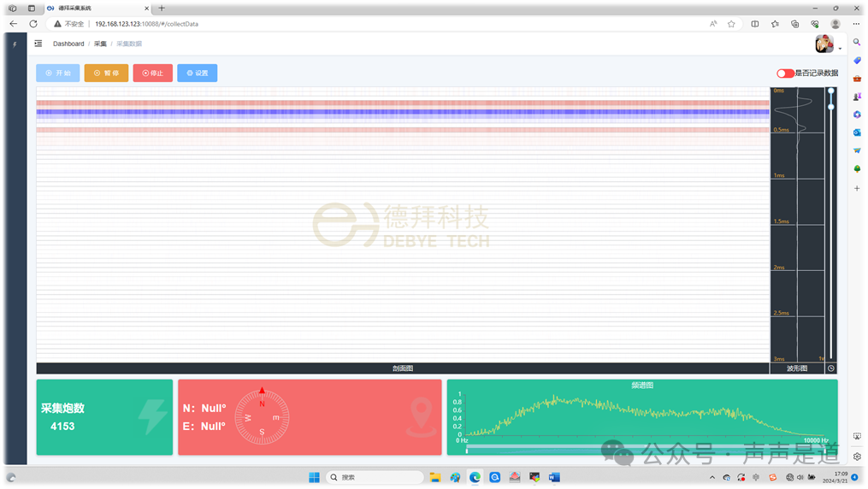868x489 pixels.
Task: Open the Windows Start menu
Action: pos(314,477)
